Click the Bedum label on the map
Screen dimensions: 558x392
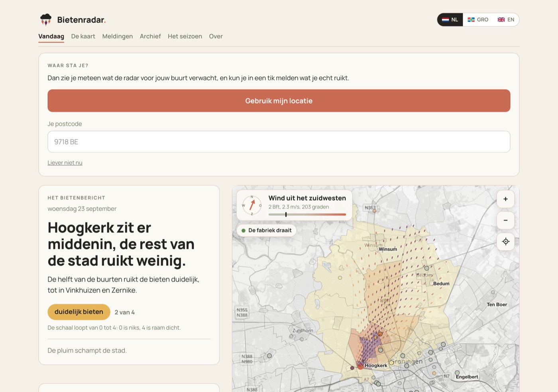tap(441, 284)
